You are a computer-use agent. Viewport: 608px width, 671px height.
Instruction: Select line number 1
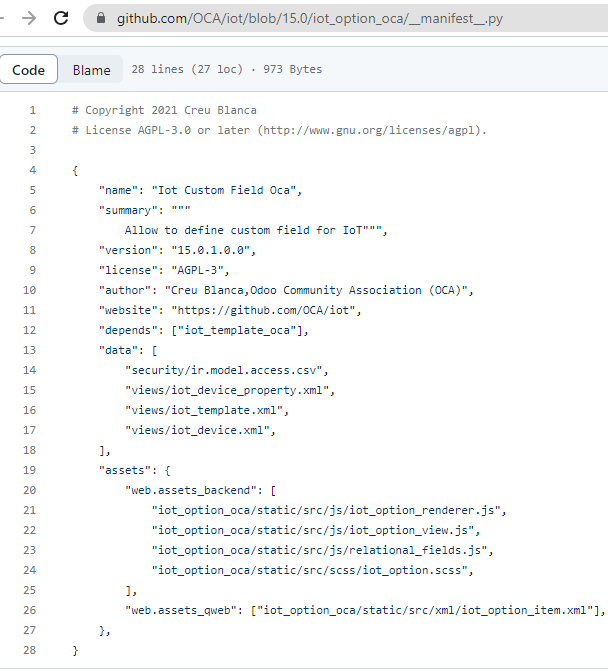coord(33,110)
